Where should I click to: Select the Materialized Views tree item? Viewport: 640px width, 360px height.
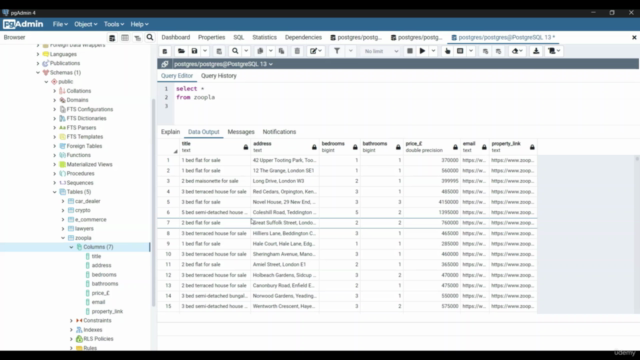coord(89,164)
